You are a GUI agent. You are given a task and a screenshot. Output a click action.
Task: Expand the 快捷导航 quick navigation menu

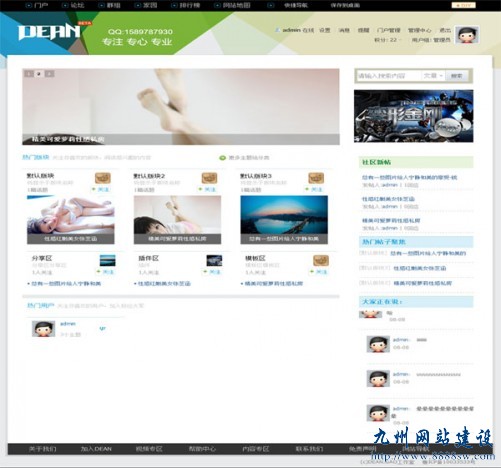coord(296,5)
